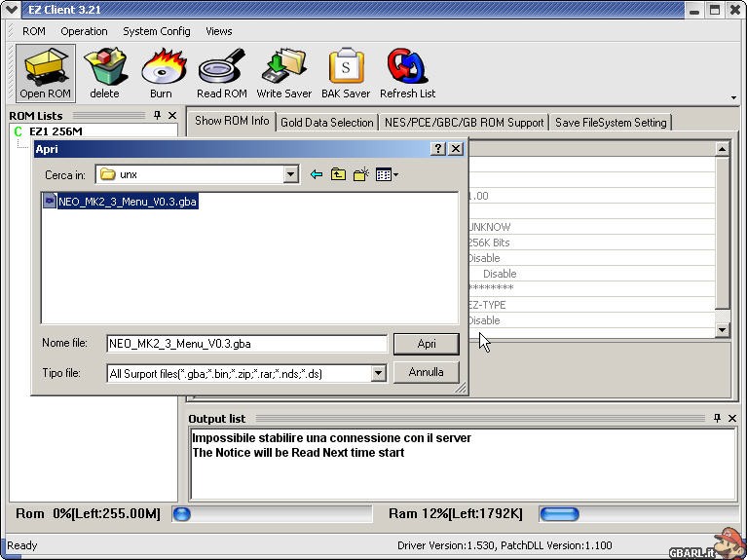Switch to NES/PCE/GBC/GB ROM Support tab
747x560 pixels.
pos(464,123)
